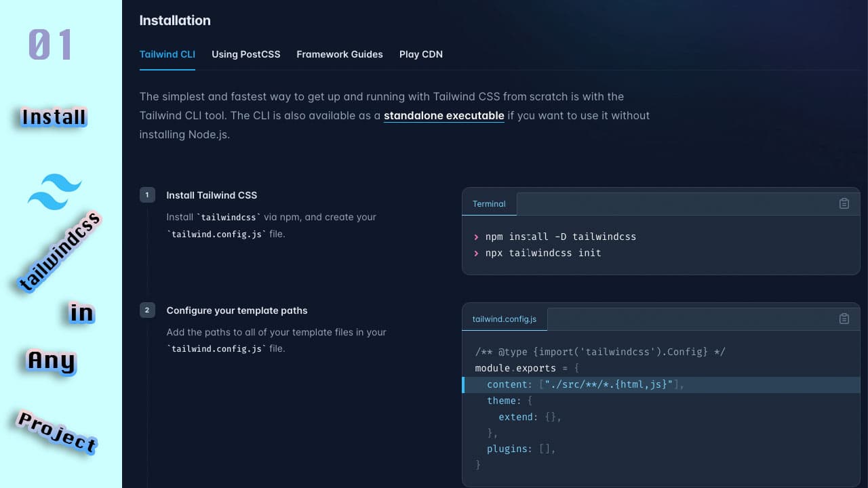
Task: Select the step 1 number badge
Action: 147,195
